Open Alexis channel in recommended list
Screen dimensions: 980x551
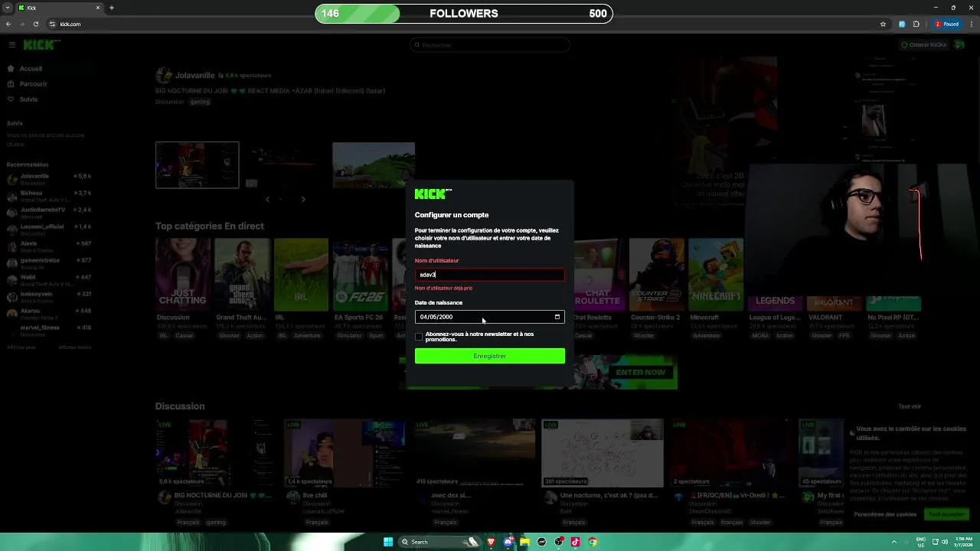[48, 246]
